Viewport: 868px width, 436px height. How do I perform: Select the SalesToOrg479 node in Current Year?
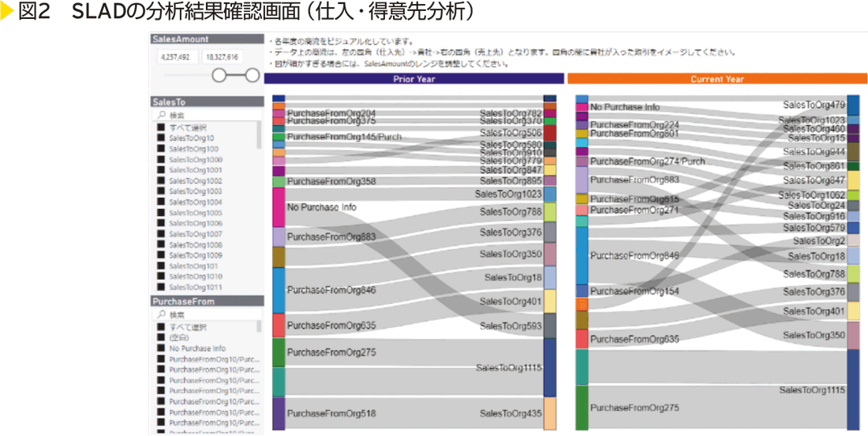coord(853,105)
